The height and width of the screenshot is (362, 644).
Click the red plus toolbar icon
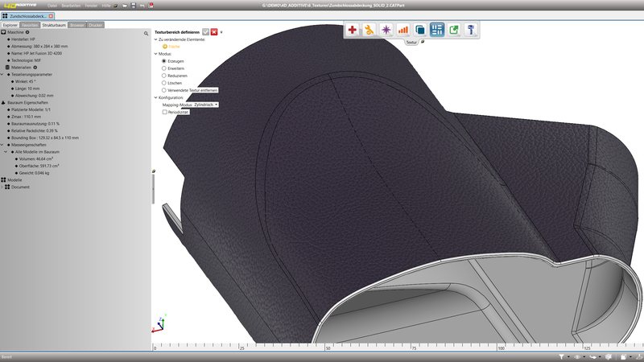tap(353, 30)
